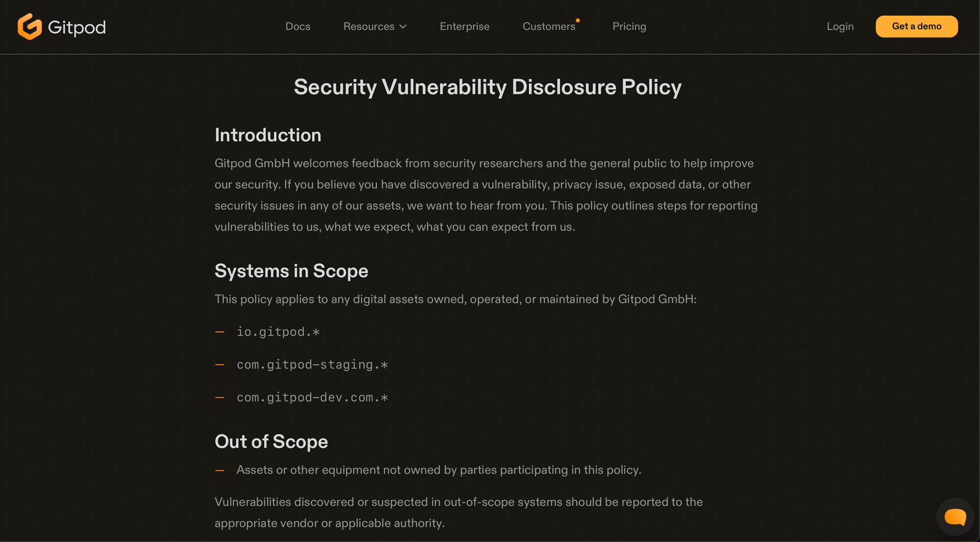Click the Out of Scope heading
This screenshot has height=542, width=980.
tap(271, 442)
